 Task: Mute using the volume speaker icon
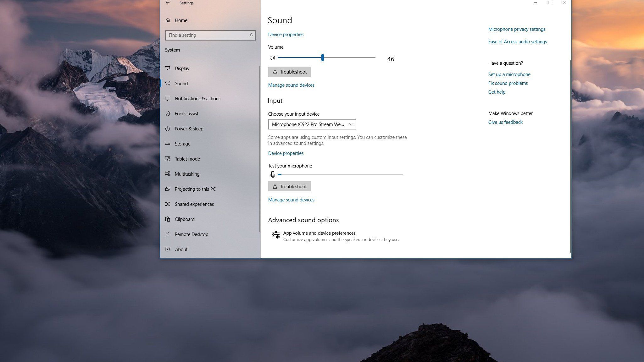click(x=272, y=58)
